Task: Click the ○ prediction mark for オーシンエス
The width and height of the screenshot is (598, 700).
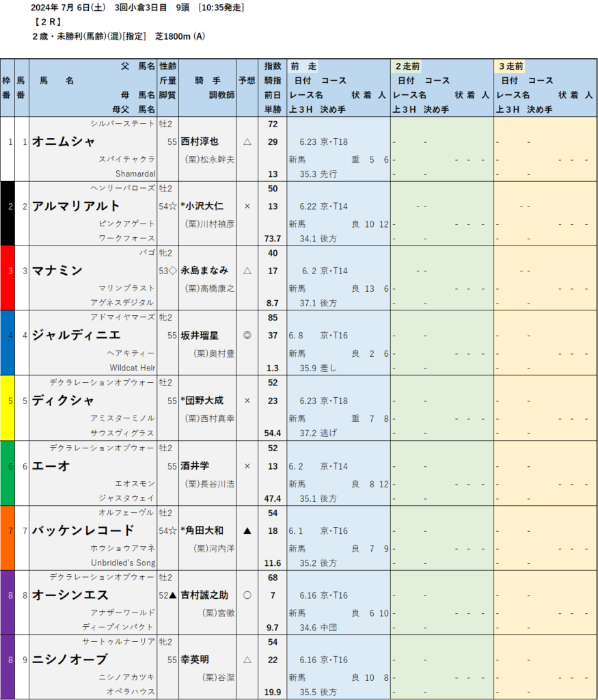Action: pos(247,595)
